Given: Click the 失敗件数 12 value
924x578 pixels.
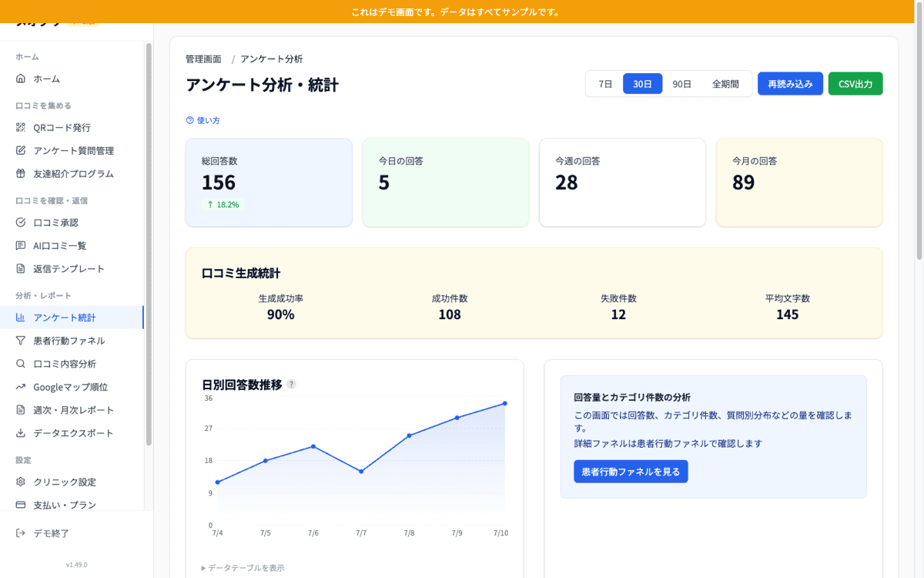Looking at the screenshot, I should [x=618, y=314].
